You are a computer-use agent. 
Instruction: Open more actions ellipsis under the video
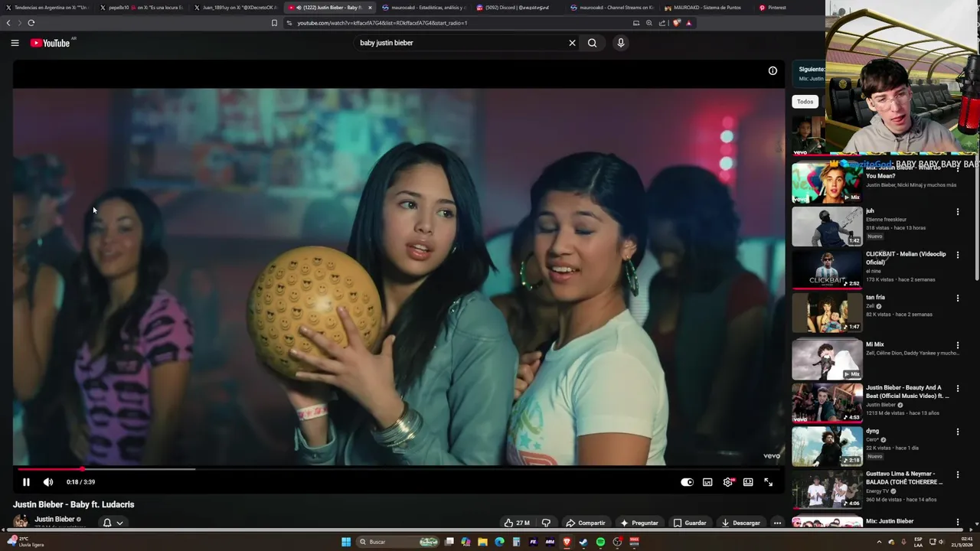point(777,523)
